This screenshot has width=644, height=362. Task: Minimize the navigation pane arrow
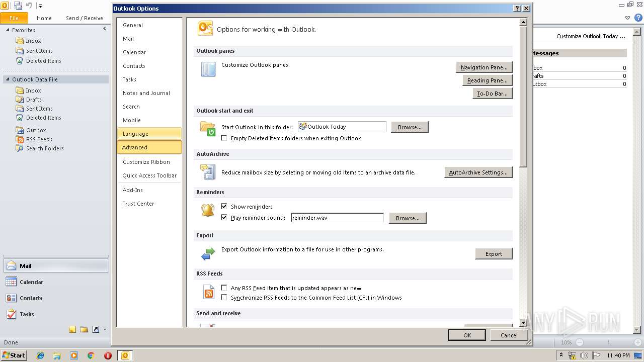pos(105,29)
